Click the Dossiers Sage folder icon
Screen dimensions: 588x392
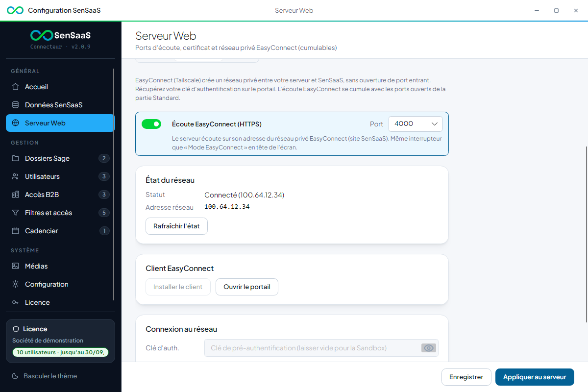15,158
